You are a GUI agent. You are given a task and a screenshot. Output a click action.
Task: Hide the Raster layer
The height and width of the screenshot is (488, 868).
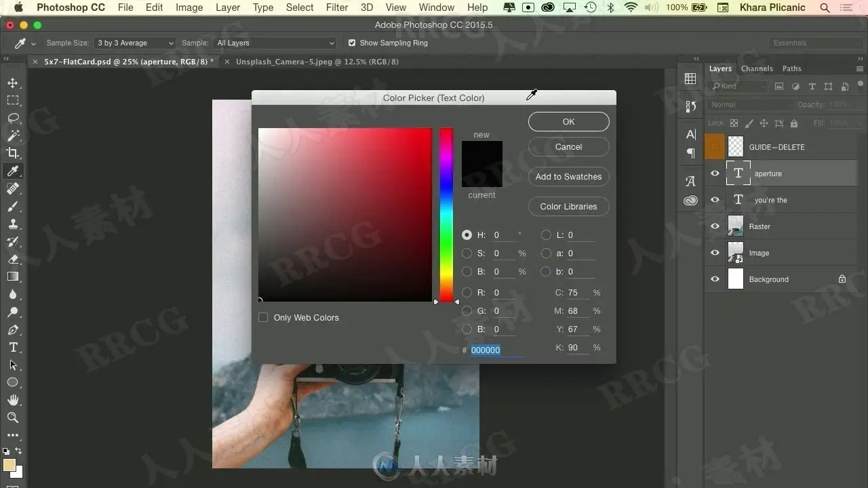tap(715, 226)
